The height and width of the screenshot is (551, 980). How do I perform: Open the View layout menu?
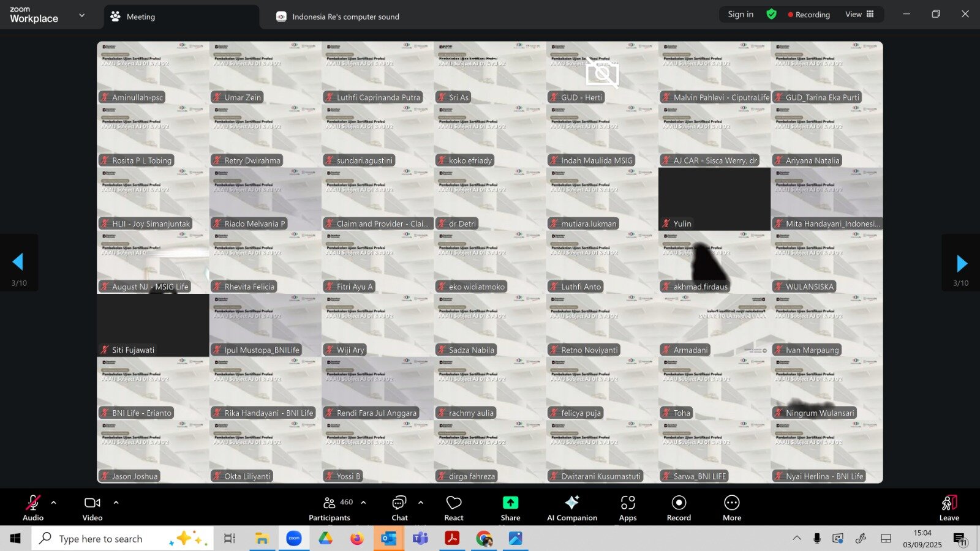(x=859, y=14)
